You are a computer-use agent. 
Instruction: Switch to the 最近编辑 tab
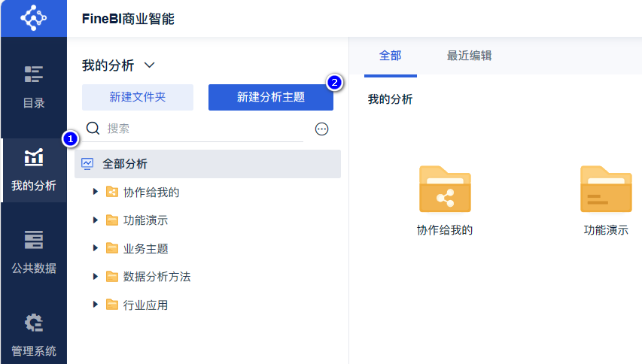pyautogui.click(x=469, y=56)
